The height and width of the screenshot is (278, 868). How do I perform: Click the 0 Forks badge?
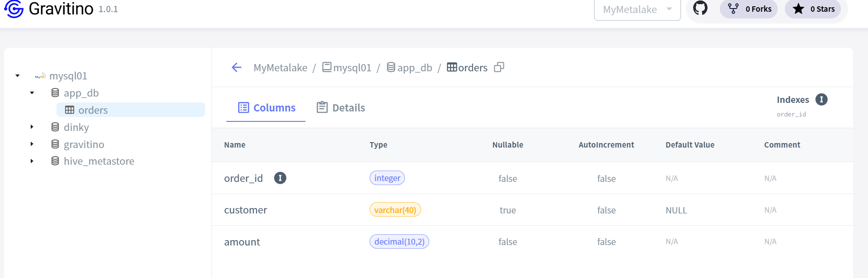(x=748, y=9)
